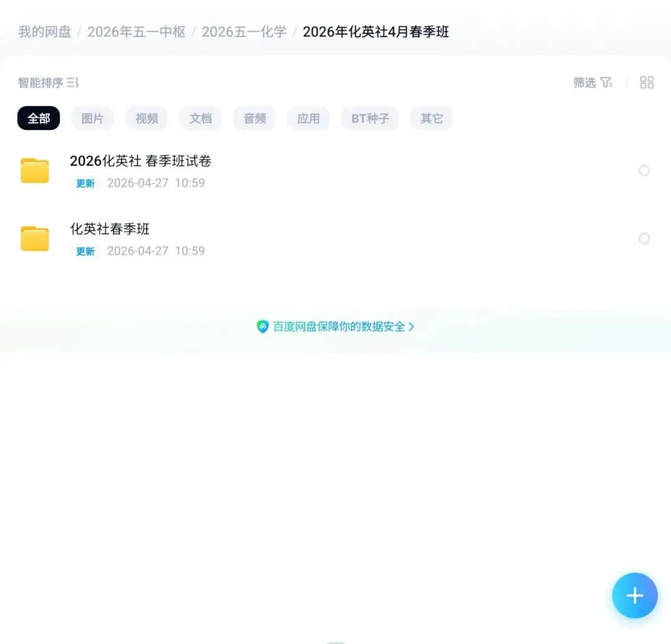Click the 更新 badge on 化英社春季班
This screenshot has height=644, width=671.
85,251
